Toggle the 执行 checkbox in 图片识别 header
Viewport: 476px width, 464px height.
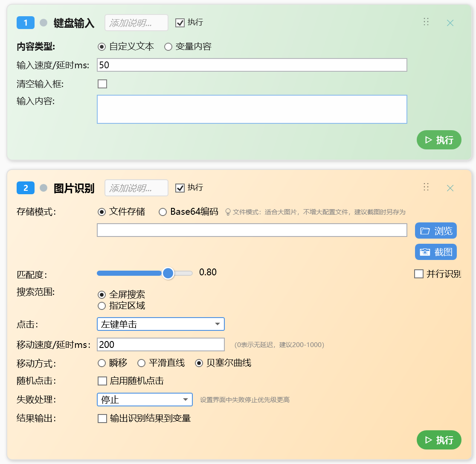point(180,188)
